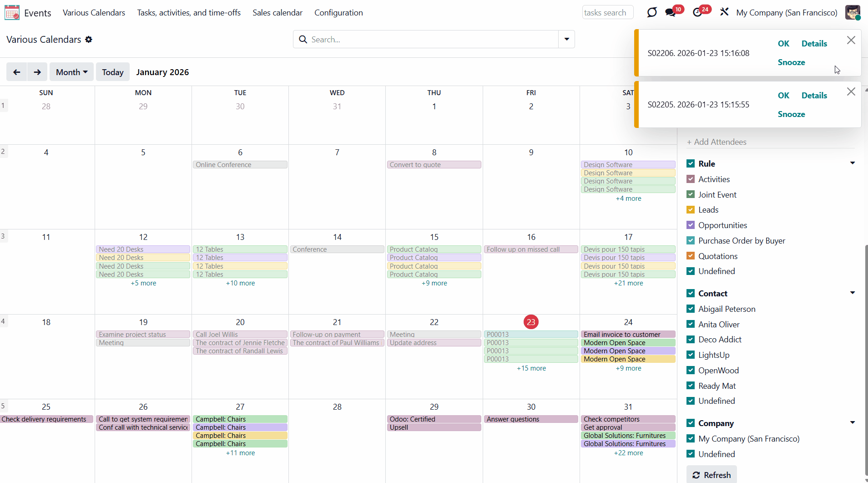868x483 pixels.
Task: Click the user avatar in the top bar
Action: (x=853, y=12)
